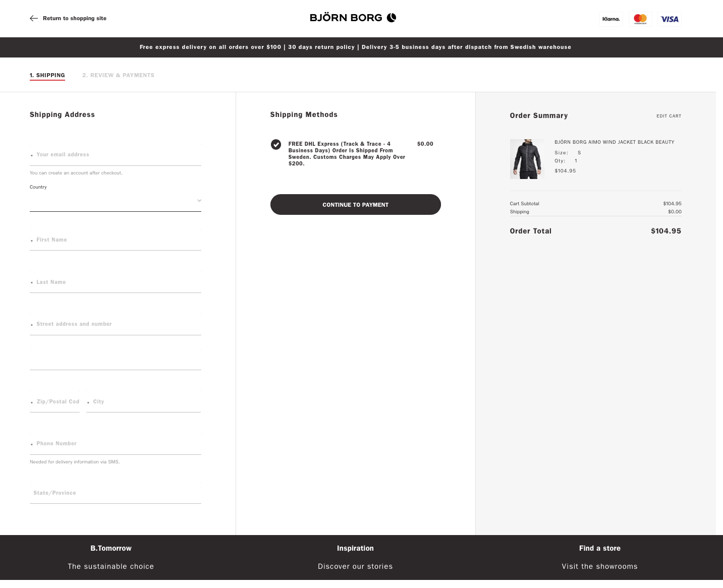Click the 'Needed for delivery information via SMS' note
723x588 pixels.
pos(75,462)
